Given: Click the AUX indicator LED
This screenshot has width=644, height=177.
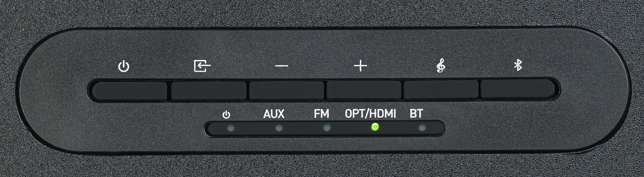Looking at the screenshot, I should click(x=279, y=128).
